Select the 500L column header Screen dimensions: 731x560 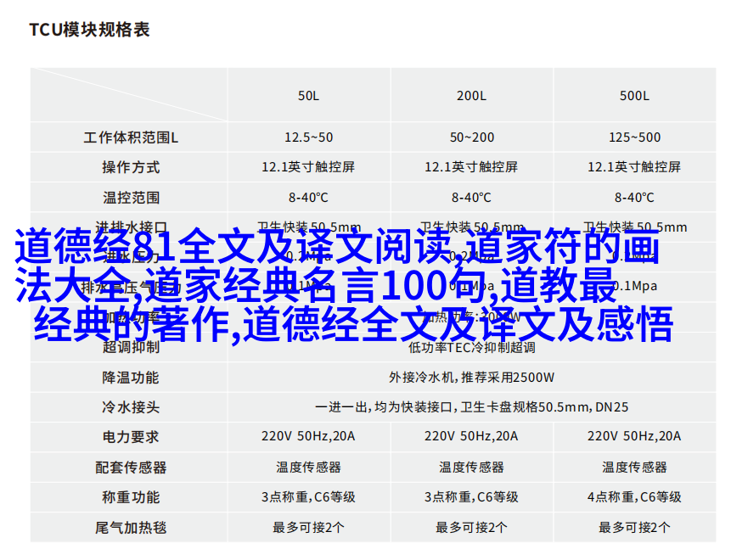pyautogui.click(x=634, y=96)
